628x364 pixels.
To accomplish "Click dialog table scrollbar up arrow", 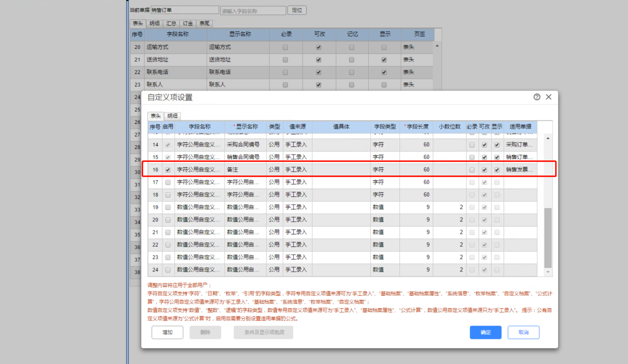I will click(547, 138).
